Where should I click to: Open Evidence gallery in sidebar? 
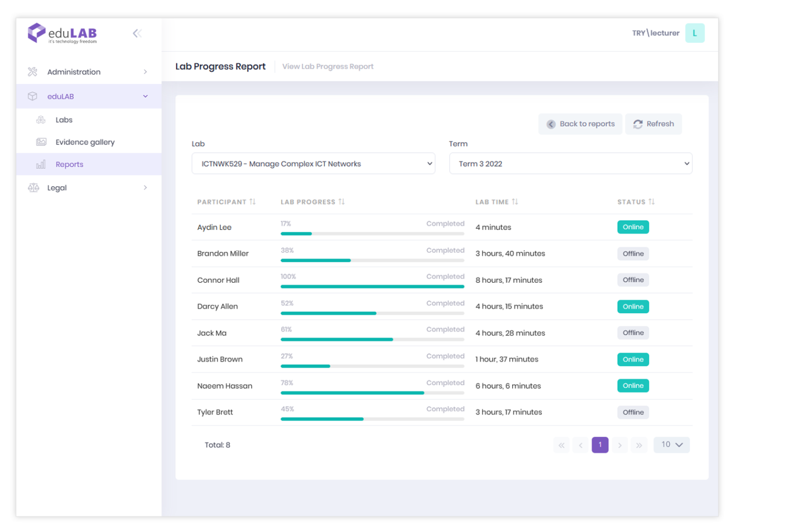tap(85, 142)
